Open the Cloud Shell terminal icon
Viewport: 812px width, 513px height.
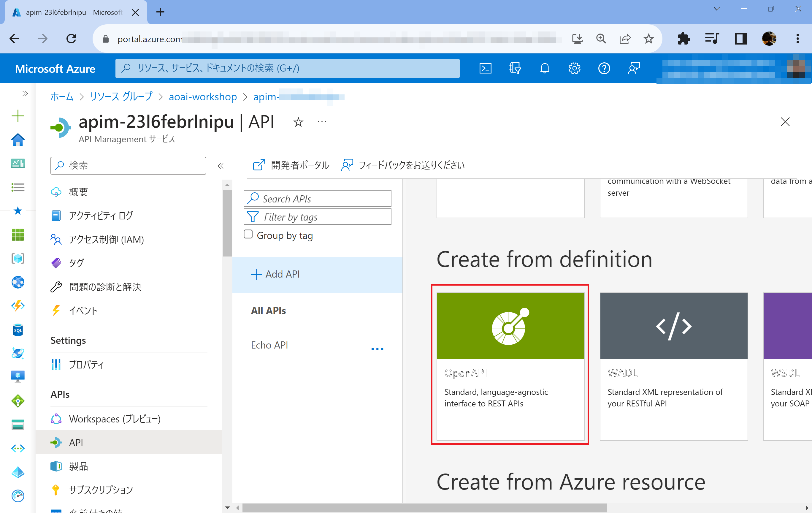(x=486, y=68)
